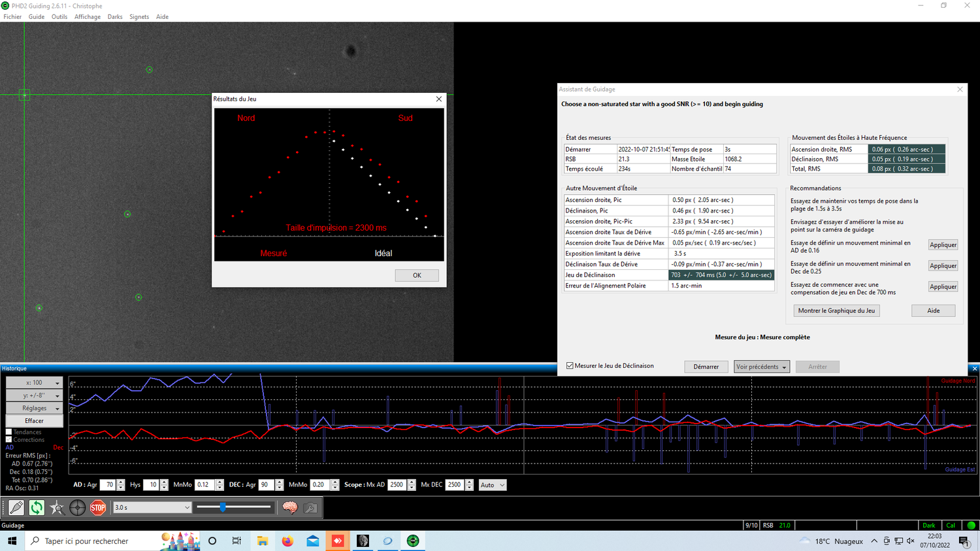
Task: Close the Résultats du Jeu dialog
Action: click(439, 99)
